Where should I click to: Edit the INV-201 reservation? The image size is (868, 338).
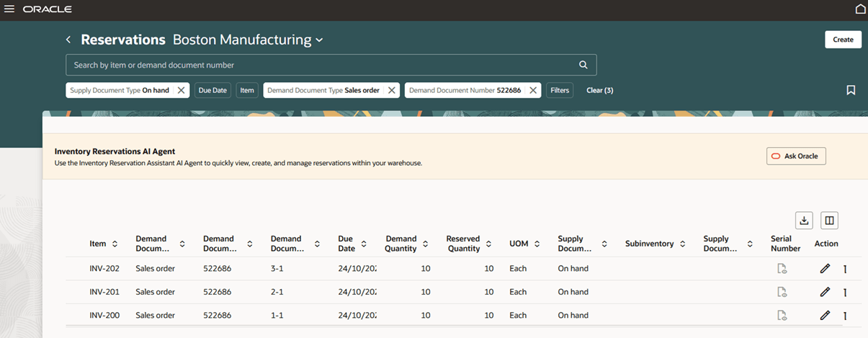click(825, 292)
